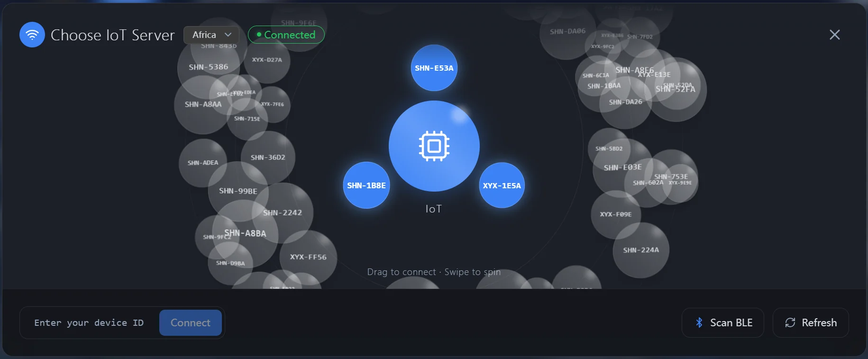
Task: Choose the XYX-F09E bubble
Action: 616,214
